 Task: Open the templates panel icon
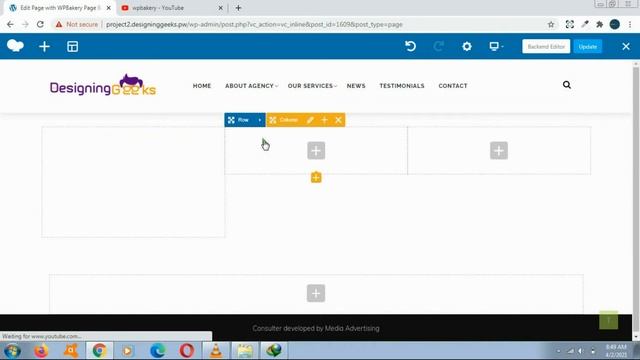72,47
